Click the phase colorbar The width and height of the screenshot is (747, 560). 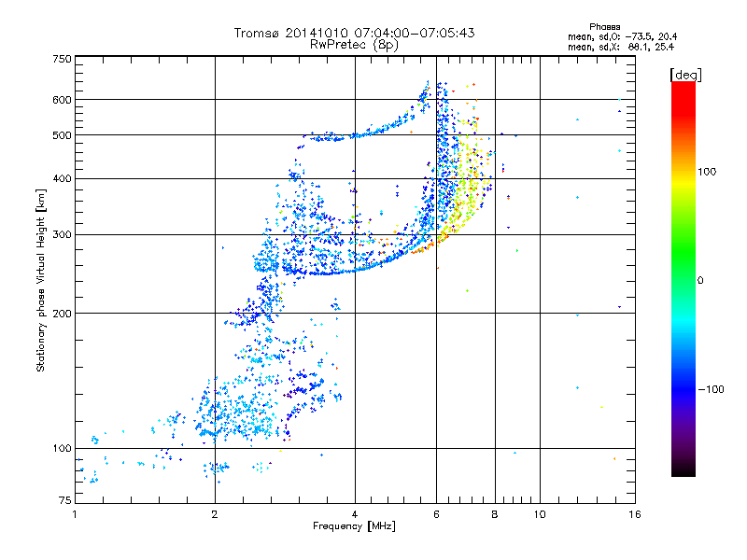684,279
